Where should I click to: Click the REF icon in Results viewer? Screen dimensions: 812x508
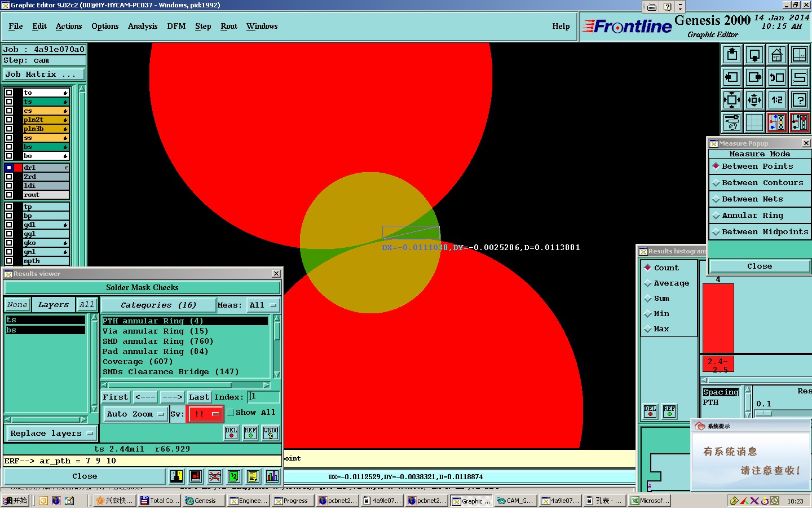click(250, 433)
